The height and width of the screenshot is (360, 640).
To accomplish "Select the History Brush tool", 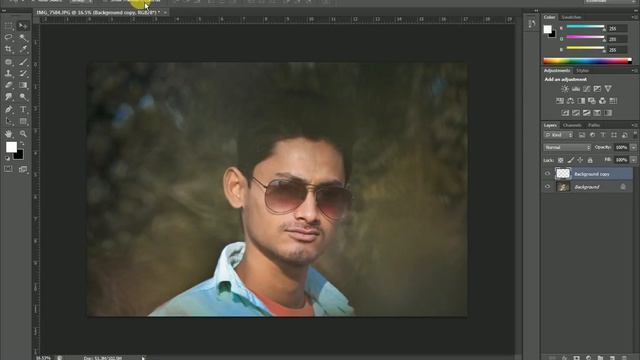I will click(x=23, y=73).
